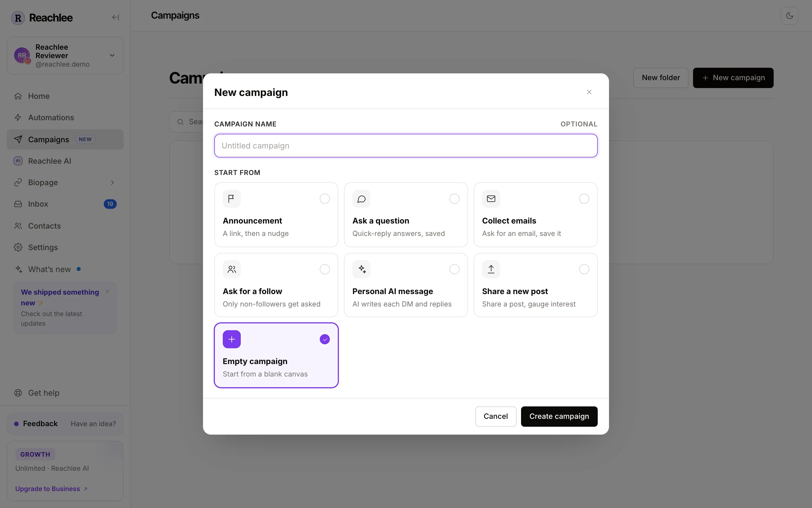Click the Reachlee R logo

[18, 18]
